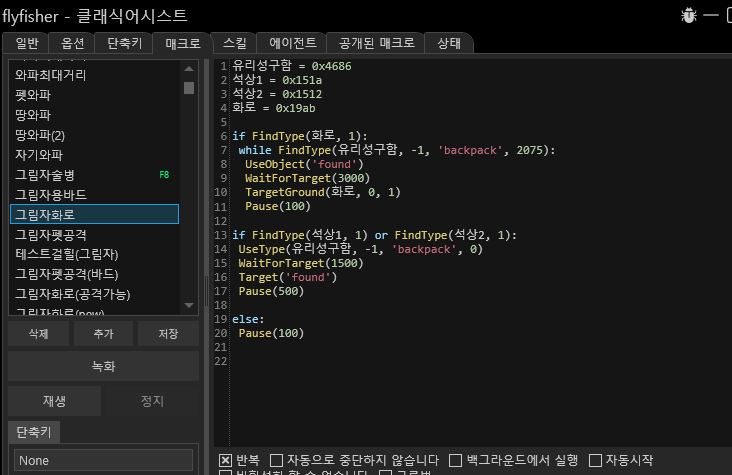Enable 백그라운드에서 실행 checkbox
Image resolution: width=732 pixels, height=475 pixels.
[x=455, y=461]
